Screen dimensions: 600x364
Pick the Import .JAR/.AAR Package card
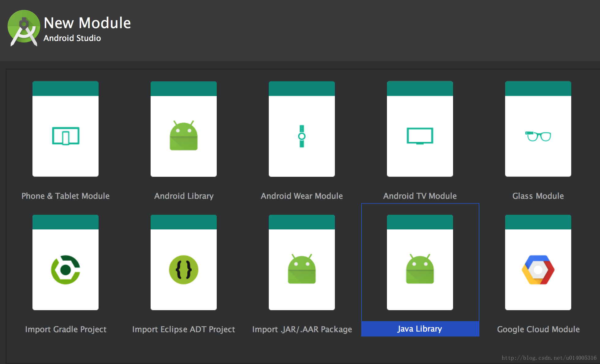(302, 262)
